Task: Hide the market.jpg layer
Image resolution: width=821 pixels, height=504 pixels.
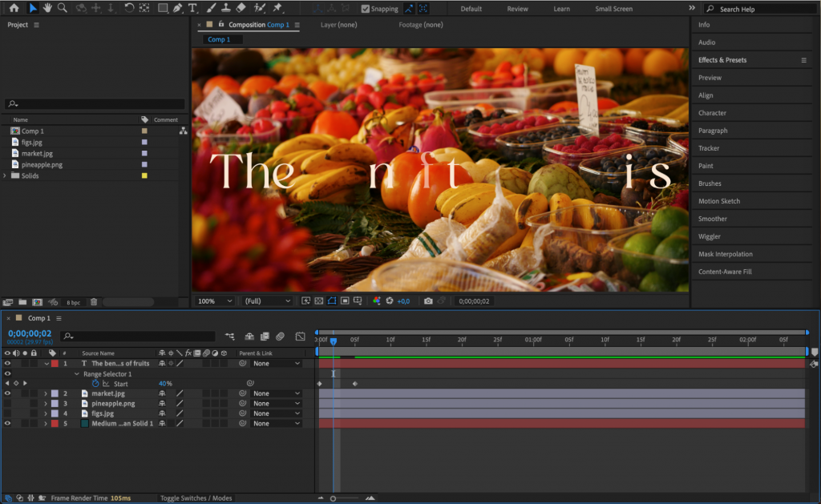Action: (6, 393)
